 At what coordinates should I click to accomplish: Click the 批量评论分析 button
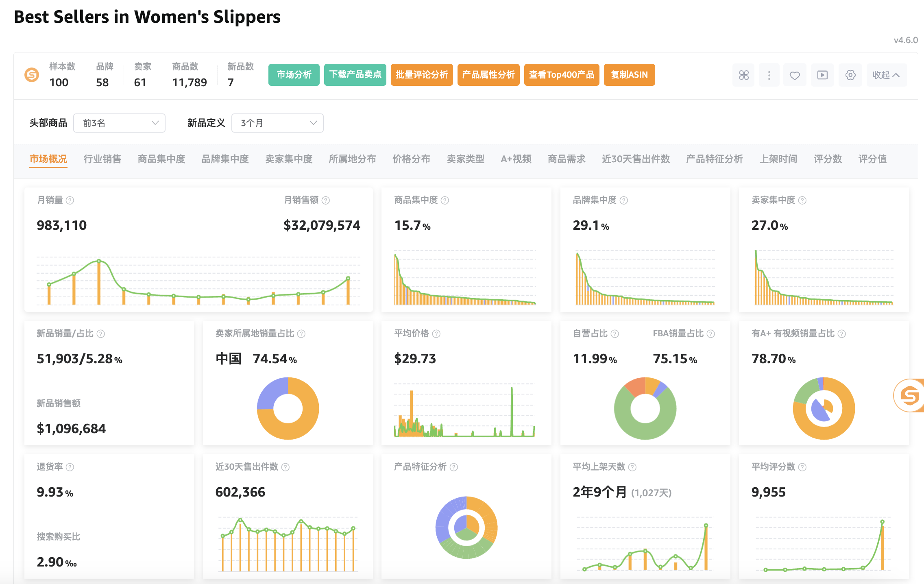422,75
